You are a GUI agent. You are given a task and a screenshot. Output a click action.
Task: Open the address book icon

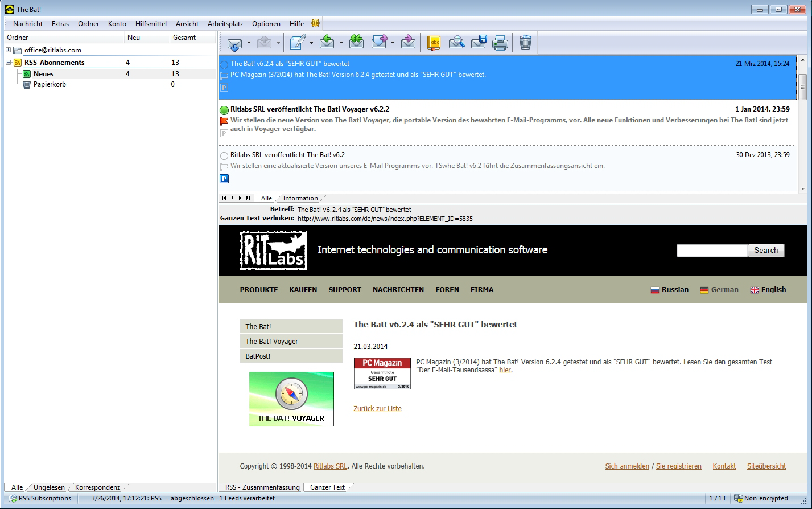pyautogui.click(x=434, y=43)
